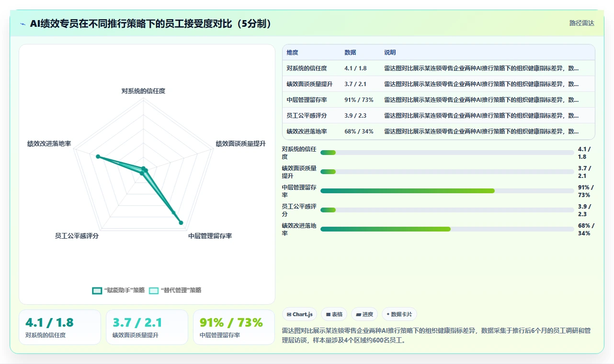
Task: Click the Chart.js chip icon
Action: coord(289,315)
